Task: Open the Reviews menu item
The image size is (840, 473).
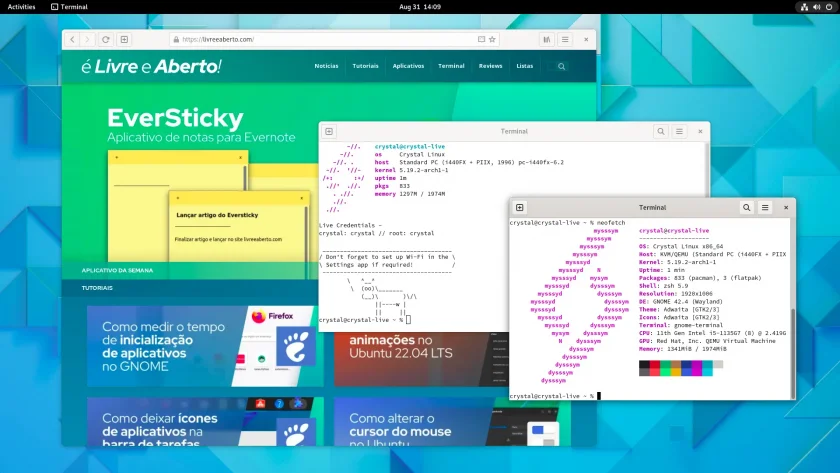Action: 490,66
